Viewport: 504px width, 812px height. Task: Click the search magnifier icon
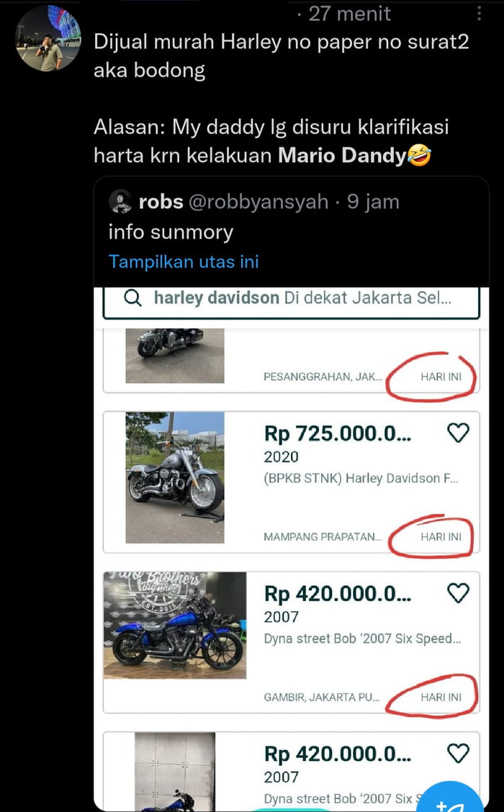click(x=132, y=299)
